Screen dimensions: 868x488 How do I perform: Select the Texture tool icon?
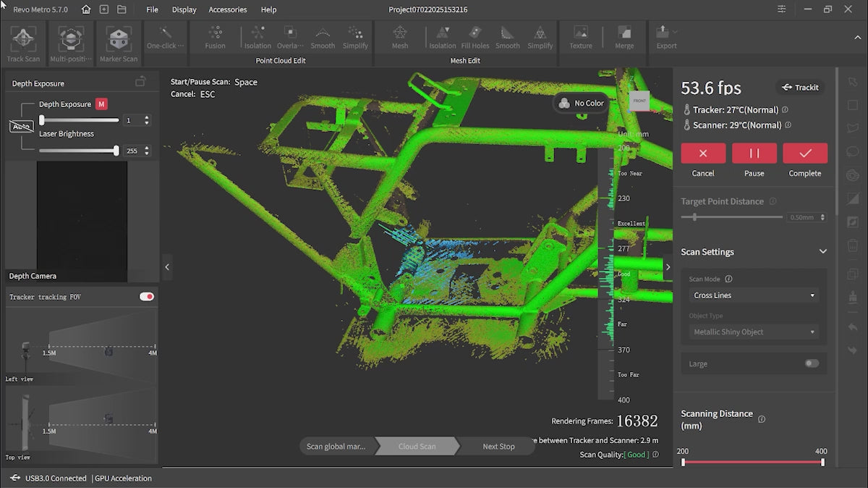[x=580, y=35]
